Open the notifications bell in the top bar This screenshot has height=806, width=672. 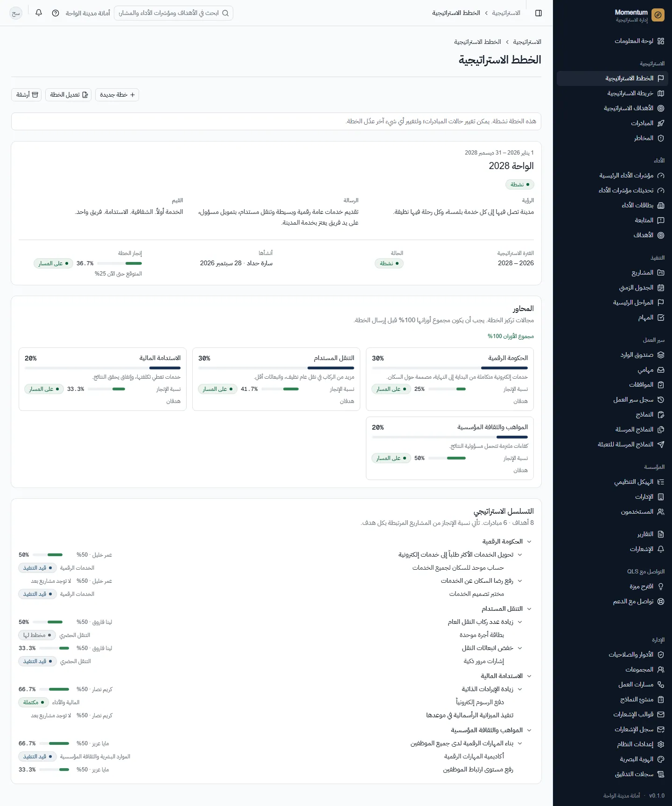click(x=39, y=13)
